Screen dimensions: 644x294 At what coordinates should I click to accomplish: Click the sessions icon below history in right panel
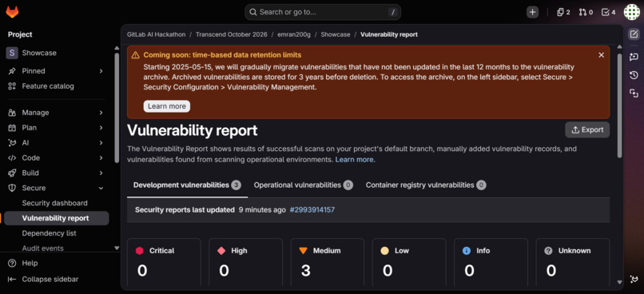click(x=634, y=93)
